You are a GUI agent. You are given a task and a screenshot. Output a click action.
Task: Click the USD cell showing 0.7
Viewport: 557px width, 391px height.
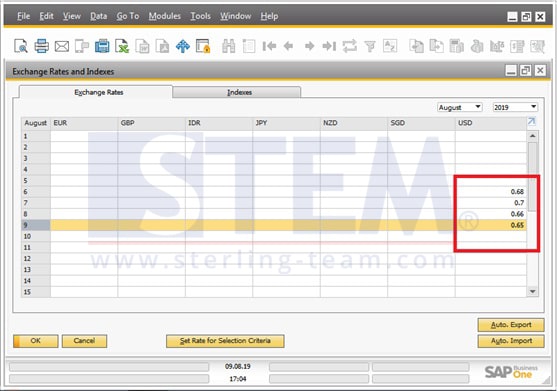pos(491,203)
